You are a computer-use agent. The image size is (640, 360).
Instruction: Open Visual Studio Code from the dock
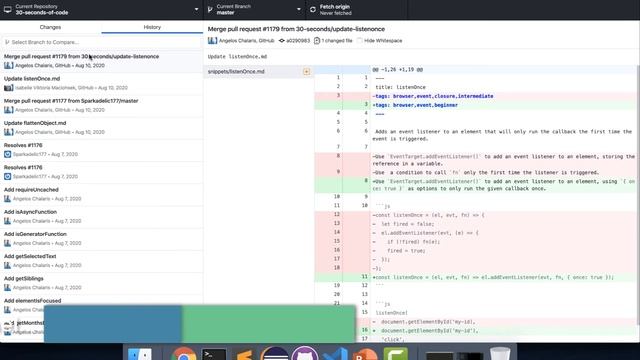[335, 354]
